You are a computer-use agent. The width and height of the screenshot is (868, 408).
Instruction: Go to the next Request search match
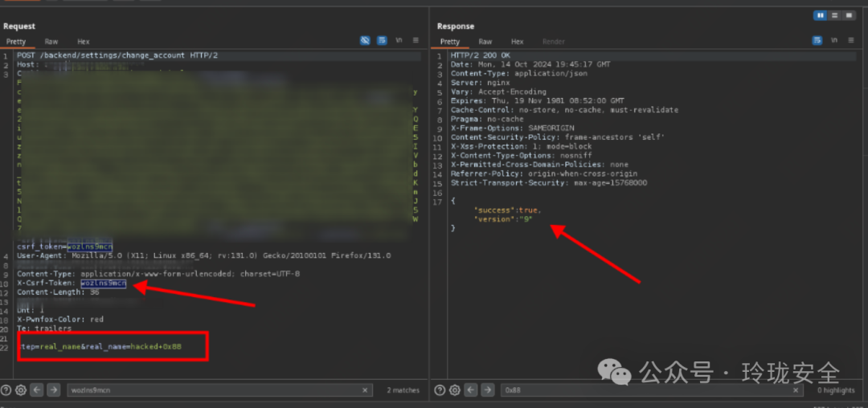click(53, 390)
